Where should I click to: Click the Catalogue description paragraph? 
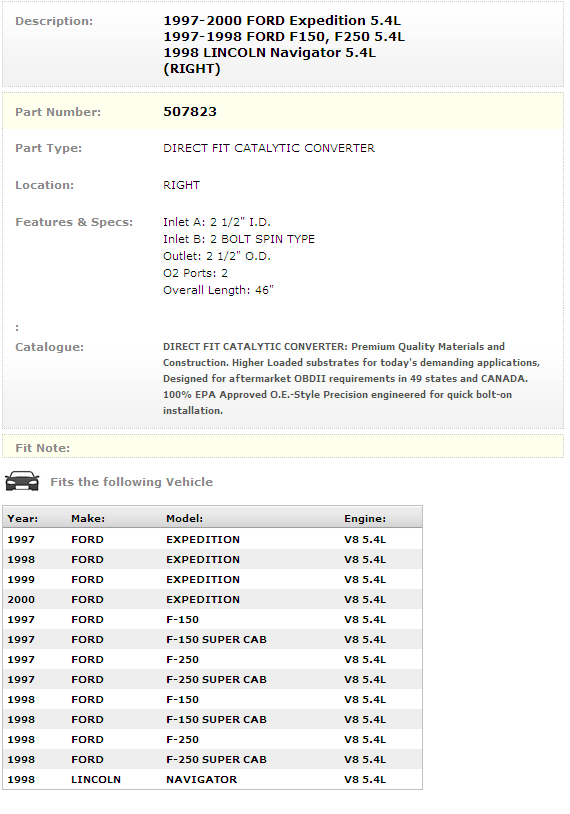point(351,378)
